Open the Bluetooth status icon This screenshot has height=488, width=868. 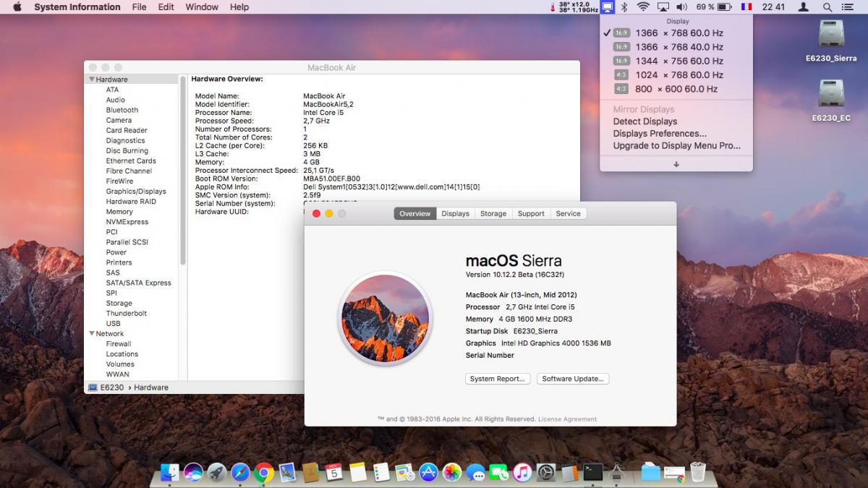click(625, 7)
